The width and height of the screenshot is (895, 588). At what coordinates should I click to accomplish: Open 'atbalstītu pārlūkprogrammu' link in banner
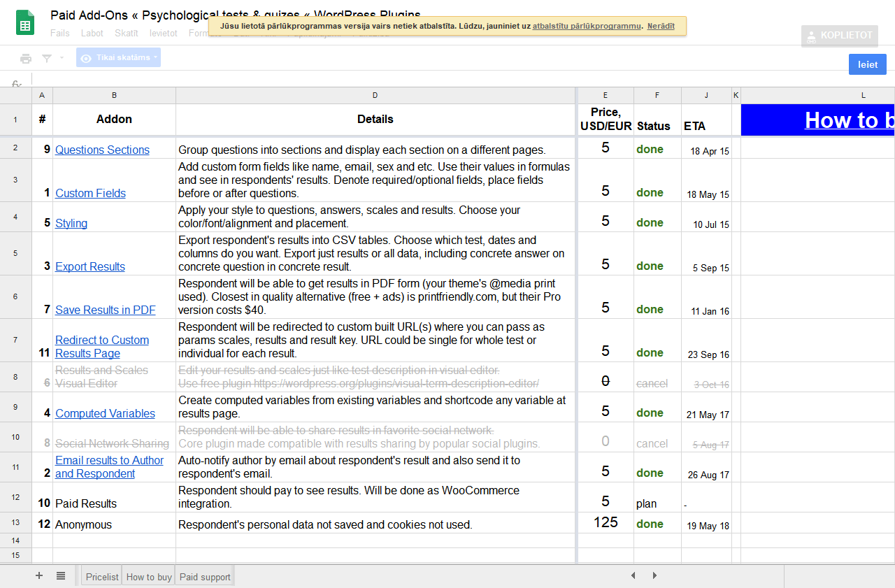[x=587, y=26]
